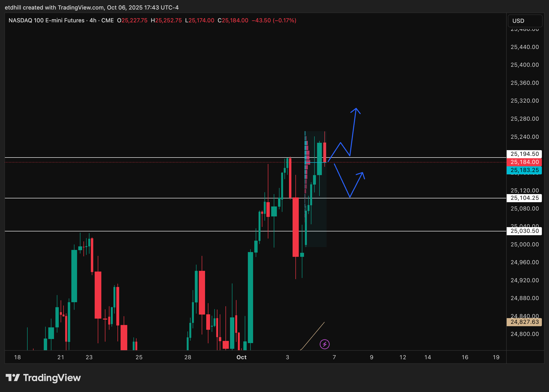
Task: Click the 4h interval label in header
Action: tap(93, 20)
